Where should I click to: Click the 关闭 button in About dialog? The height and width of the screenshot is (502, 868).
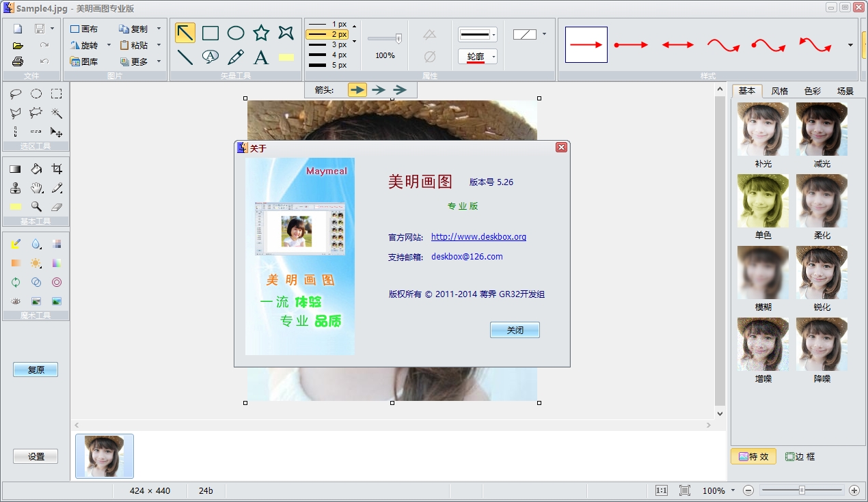coord(515,330)
